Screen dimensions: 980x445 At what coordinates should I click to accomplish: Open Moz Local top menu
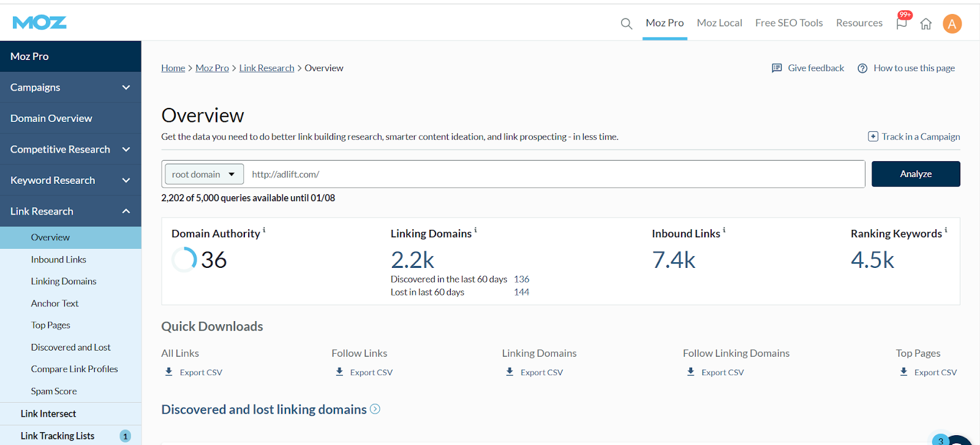[x=719, y=23]
